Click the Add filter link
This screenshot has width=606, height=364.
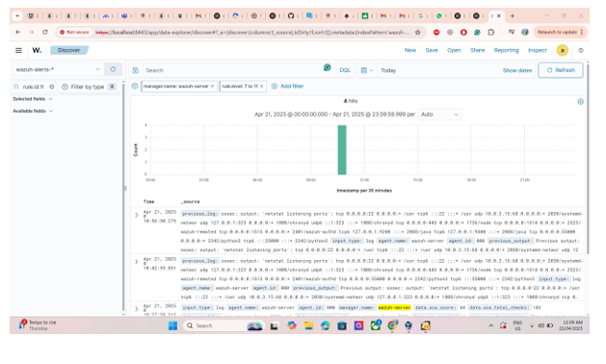tap(288, 86)
